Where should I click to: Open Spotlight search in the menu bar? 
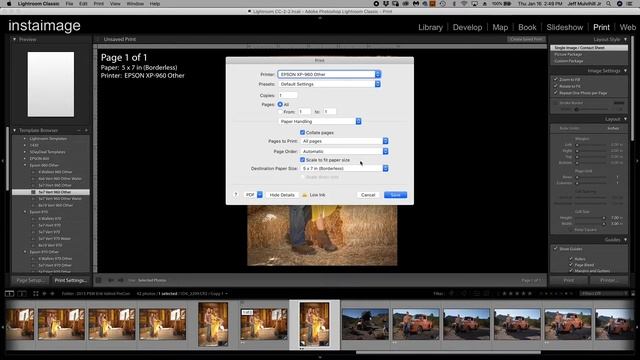tap(609, 4)
